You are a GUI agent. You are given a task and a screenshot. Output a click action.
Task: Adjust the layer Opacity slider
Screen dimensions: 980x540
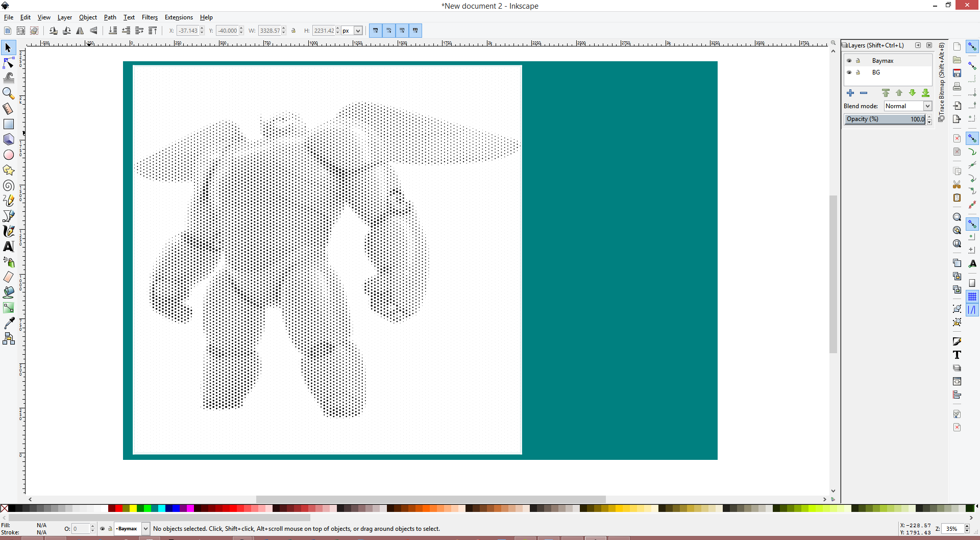(885, 119)
